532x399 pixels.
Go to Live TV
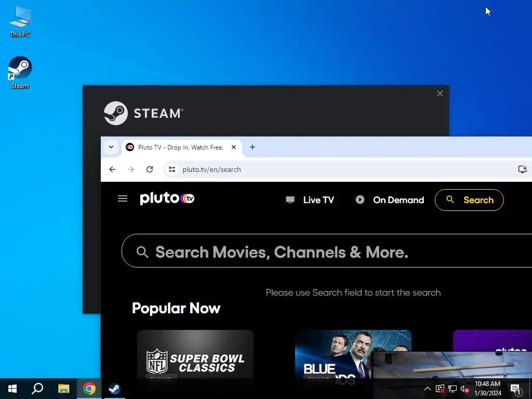coord(310,200)
